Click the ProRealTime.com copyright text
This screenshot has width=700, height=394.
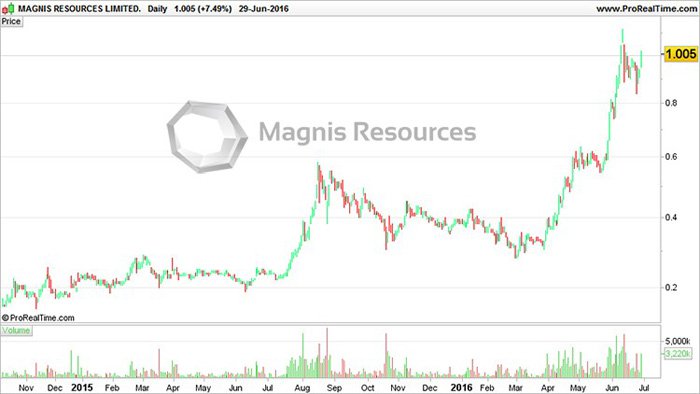[x=38, y=318]
